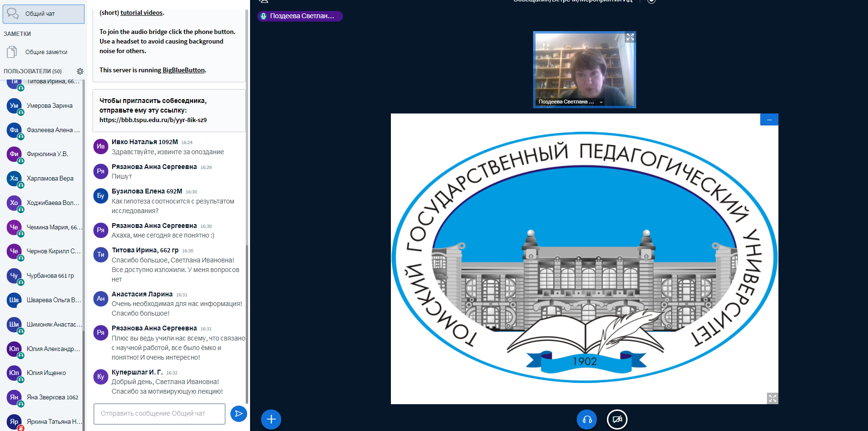Select user Юлия Александр…

pyautogui.click(x=44, y=349)
